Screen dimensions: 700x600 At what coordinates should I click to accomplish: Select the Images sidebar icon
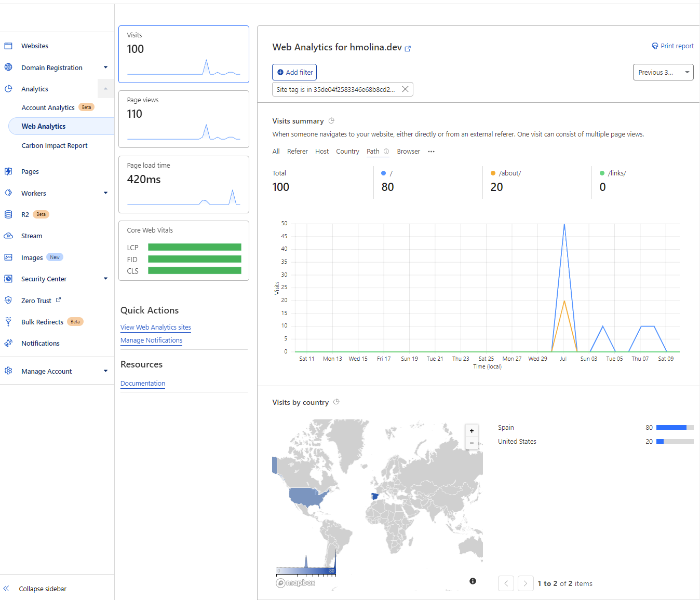click(x=8, y=257)
